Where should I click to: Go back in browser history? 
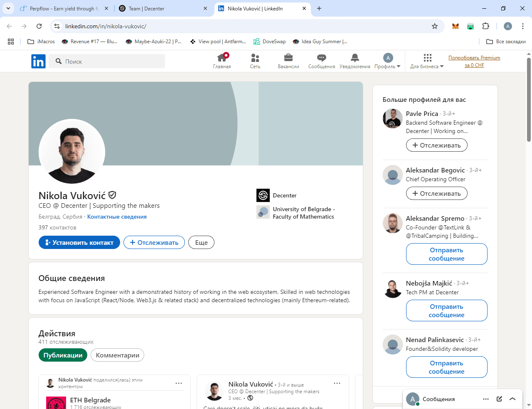coord(9,26)
